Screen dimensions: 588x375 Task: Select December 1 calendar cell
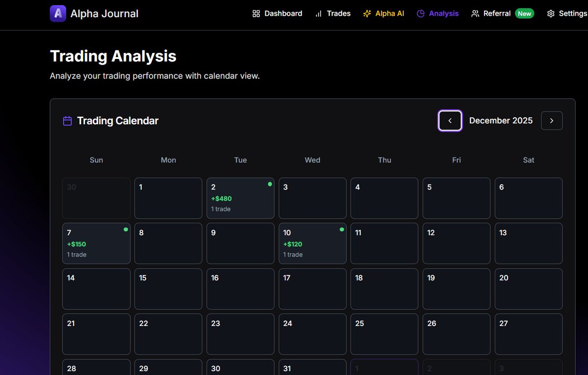click(x=168, y=198)
